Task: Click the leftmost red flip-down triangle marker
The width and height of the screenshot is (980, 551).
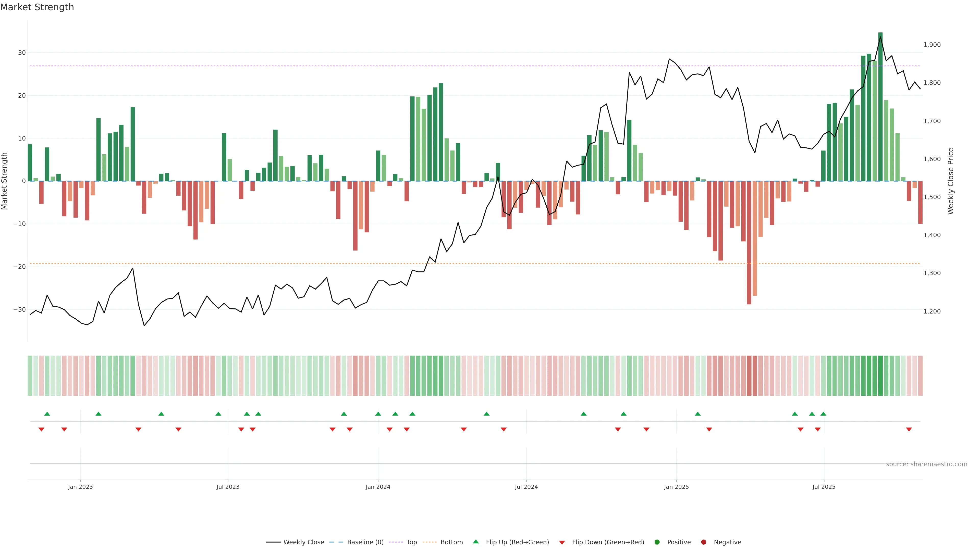Action: tap(41, 429)
